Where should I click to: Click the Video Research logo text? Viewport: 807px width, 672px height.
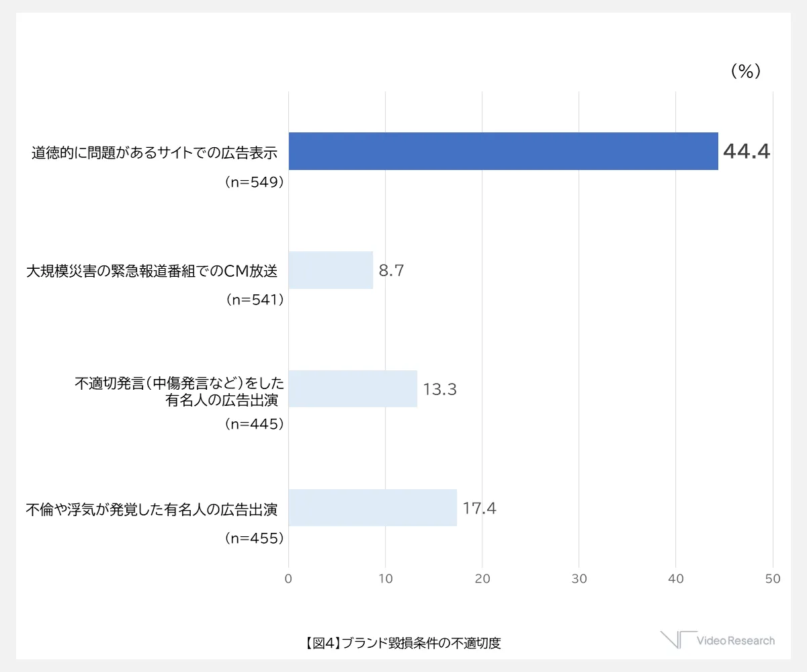click(x=736, y=640)
